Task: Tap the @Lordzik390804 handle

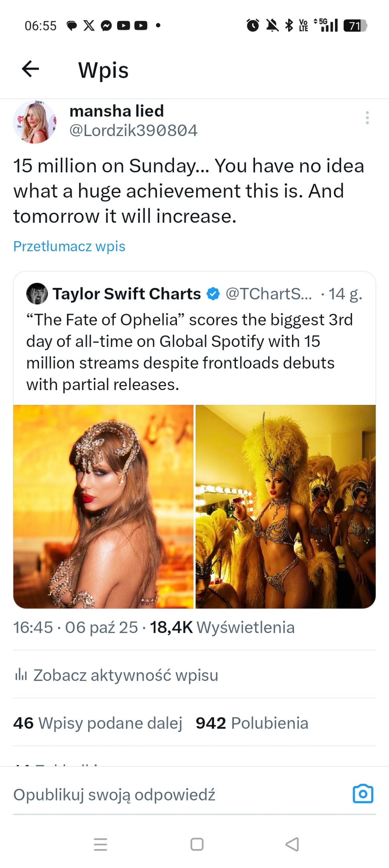Action: point(134,131)
